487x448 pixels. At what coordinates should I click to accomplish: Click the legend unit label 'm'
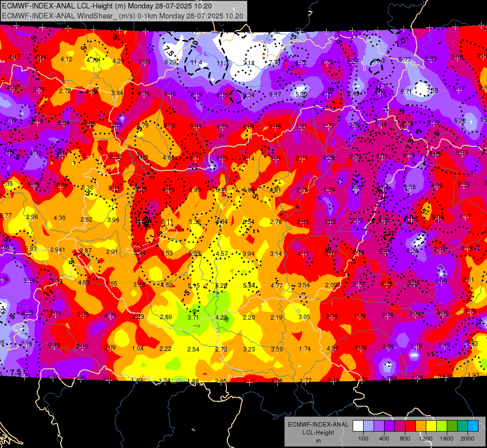[318, 441]
